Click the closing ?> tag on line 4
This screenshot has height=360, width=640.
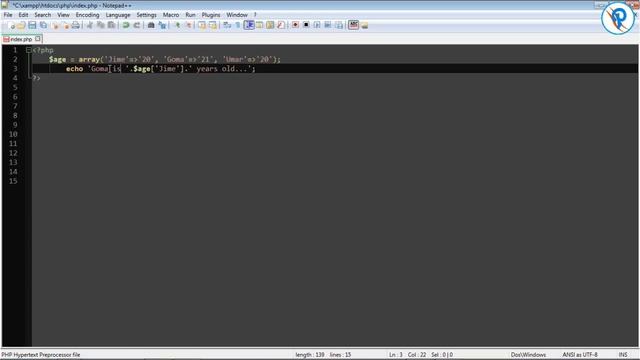tap(37, 78)
